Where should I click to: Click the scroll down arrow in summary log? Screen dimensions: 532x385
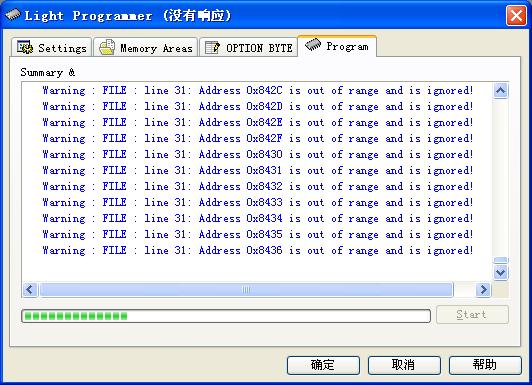[x=501, y=272]
